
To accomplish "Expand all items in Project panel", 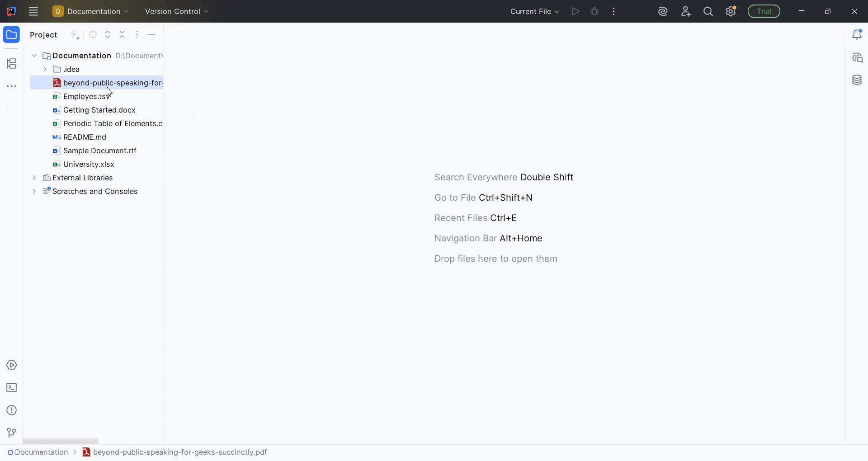I will (x=108, y=35).
